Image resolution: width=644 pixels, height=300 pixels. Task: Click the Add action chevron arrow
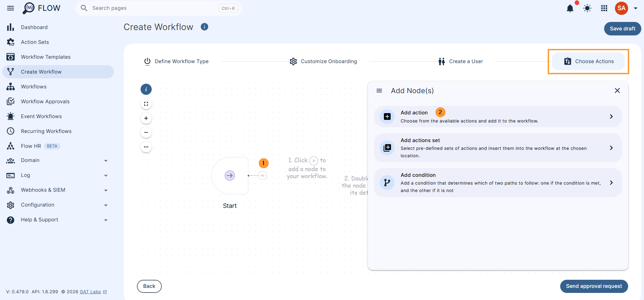coord(611,116)
